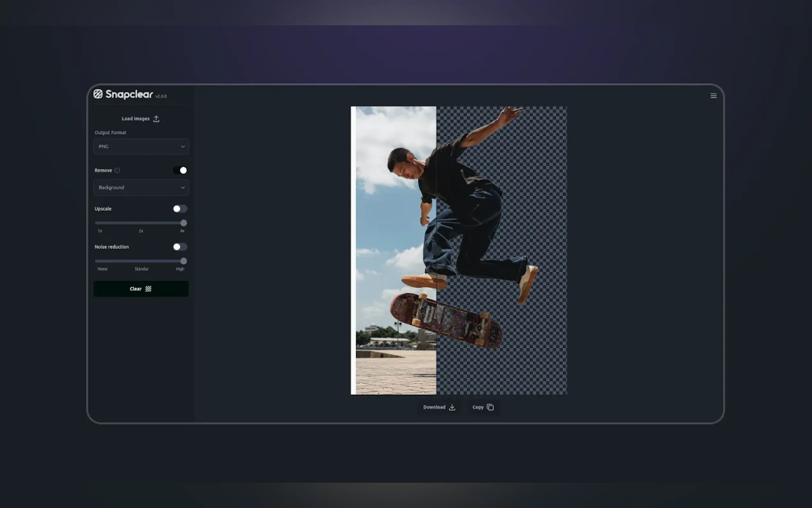This screenshot has width=812, height=508.
Task: Click the Copy button label
Action: 478,407
